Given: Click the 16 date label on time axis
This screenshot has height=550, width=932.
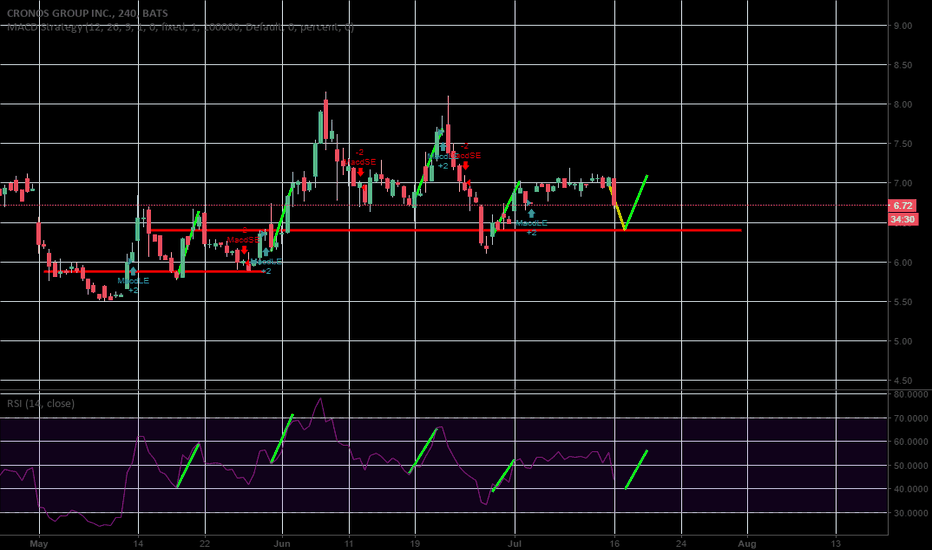Looking at the screenshot, I should pos(615,543).
